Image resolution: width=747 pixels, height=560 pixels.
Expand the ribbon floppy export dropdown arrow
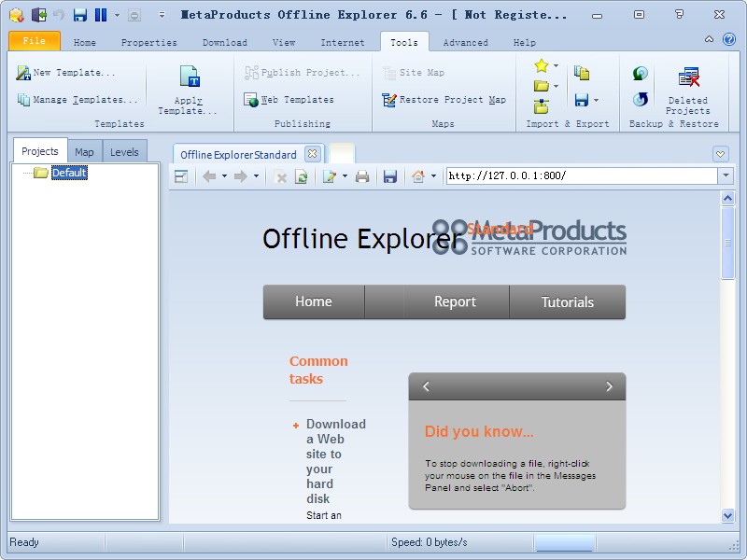(596, 100)
